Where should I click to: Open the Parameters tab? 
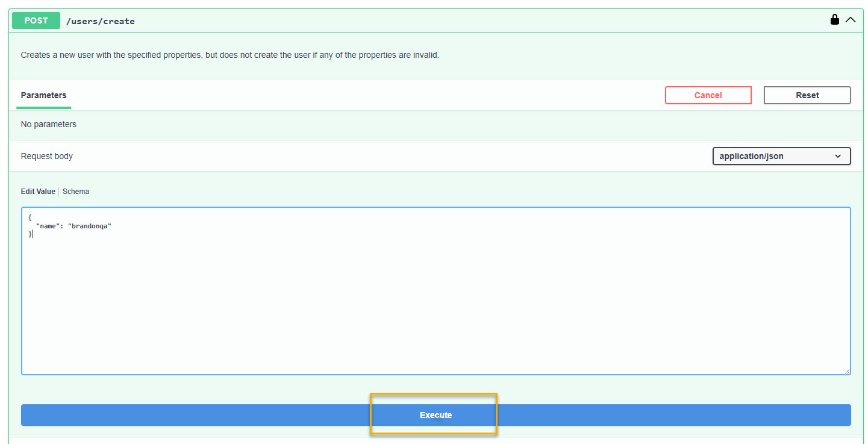pos(43,95)
